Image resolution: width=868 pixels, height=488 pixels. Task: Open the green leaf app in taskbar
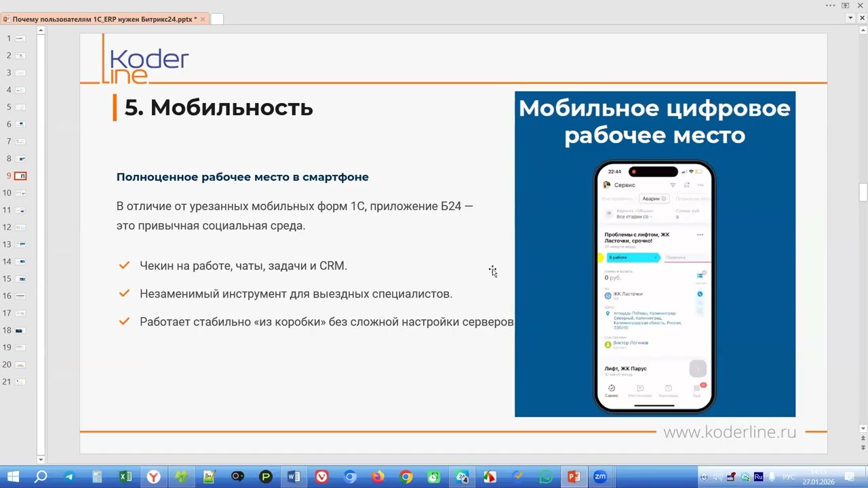182,477
